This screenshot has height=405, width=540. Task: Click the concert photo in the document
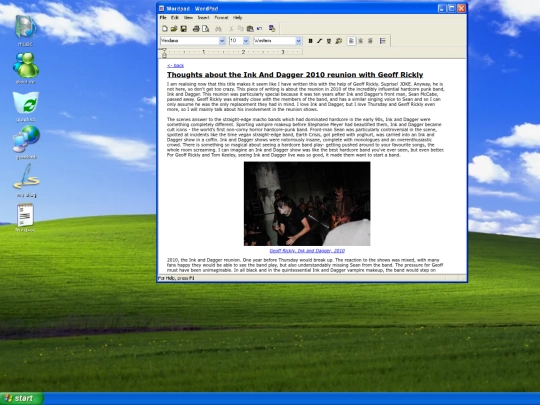tap(307, 204)
